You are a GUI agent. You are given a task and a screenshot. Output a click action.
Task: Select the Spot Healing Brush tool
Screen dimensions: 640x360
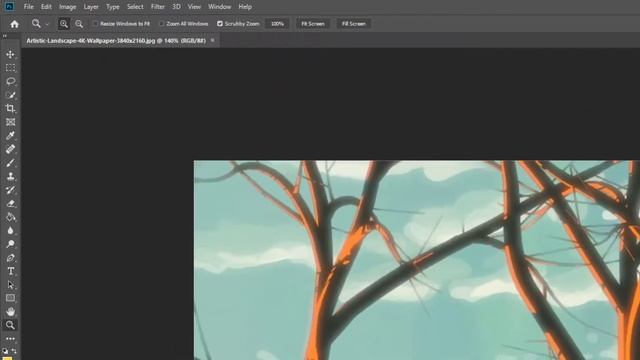click(10, 149)
